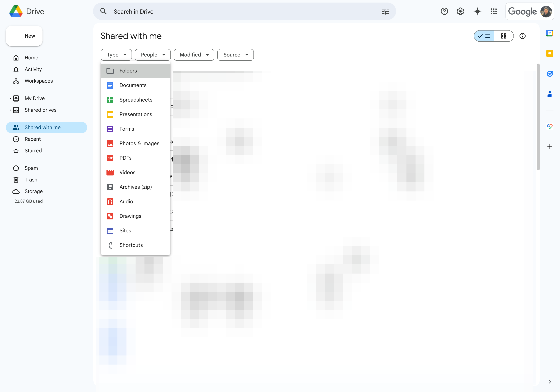Screen dimensions: 560x392
Task: Open Spam in sidebar
Action: coord(46,168)
